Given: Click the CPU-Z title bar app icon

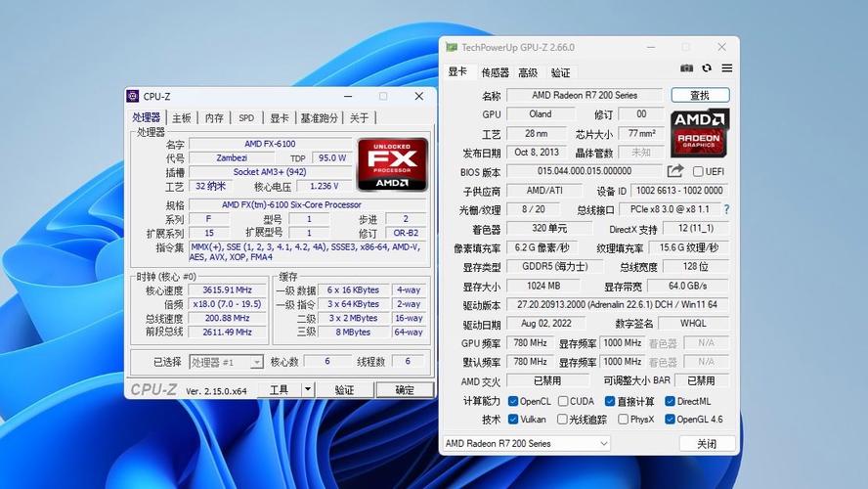Looking at the screenshot, I should 133,96.
